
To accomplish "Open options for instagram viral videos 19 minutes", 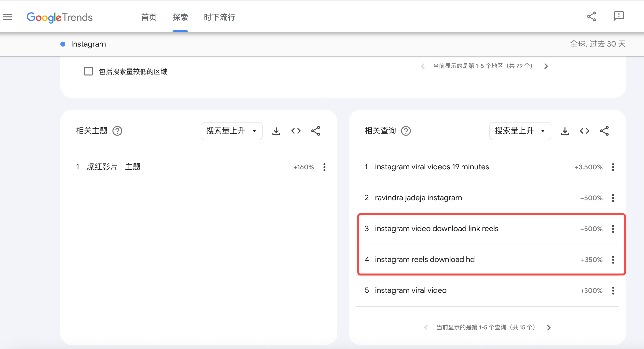I will pos(613,167).
